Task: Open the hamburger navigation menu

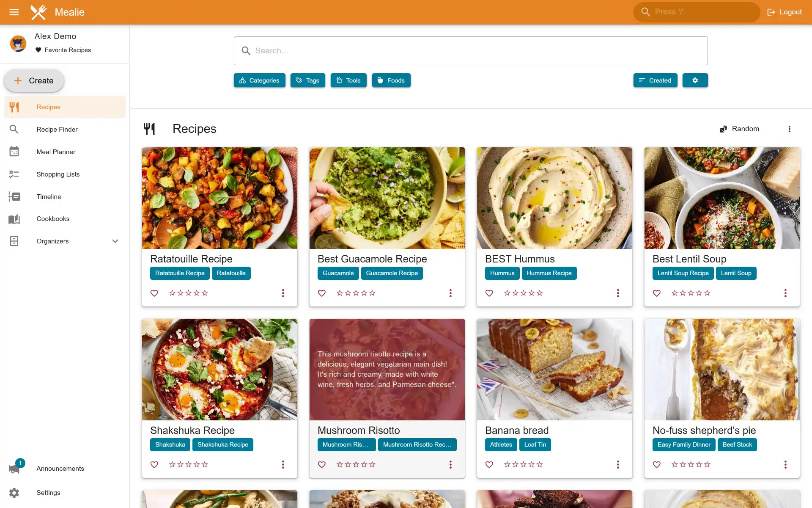Action: pyautogui.click(x=14, y=12)
